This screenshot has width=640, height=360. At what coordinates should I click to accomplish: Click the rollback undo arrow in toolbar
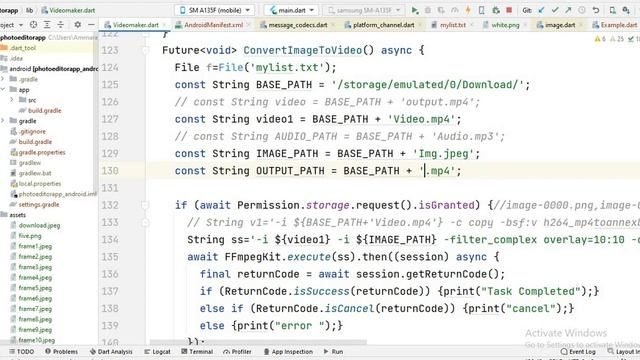(x=596, y=10)
